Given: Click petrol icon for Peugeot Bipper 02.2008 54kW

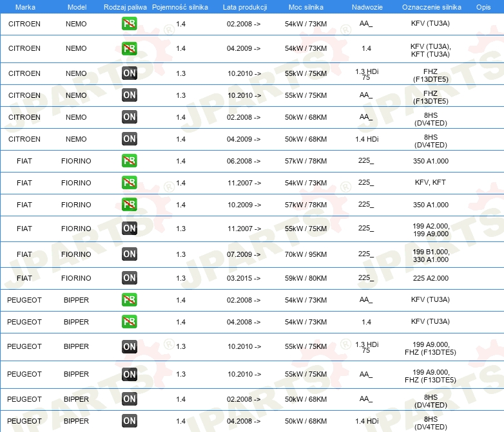Looking at the screenshot, I should click(x=129, y=299).
